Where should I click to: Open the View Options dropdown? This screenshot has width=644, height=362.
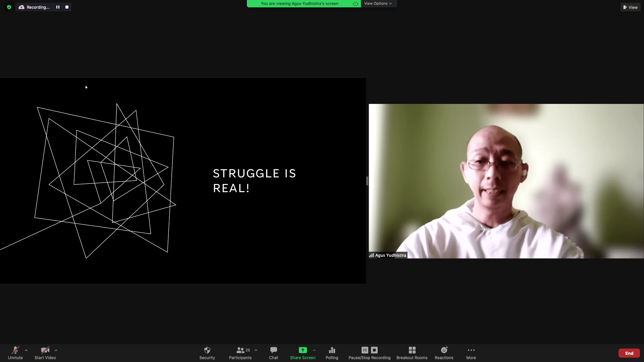point(378,3)
